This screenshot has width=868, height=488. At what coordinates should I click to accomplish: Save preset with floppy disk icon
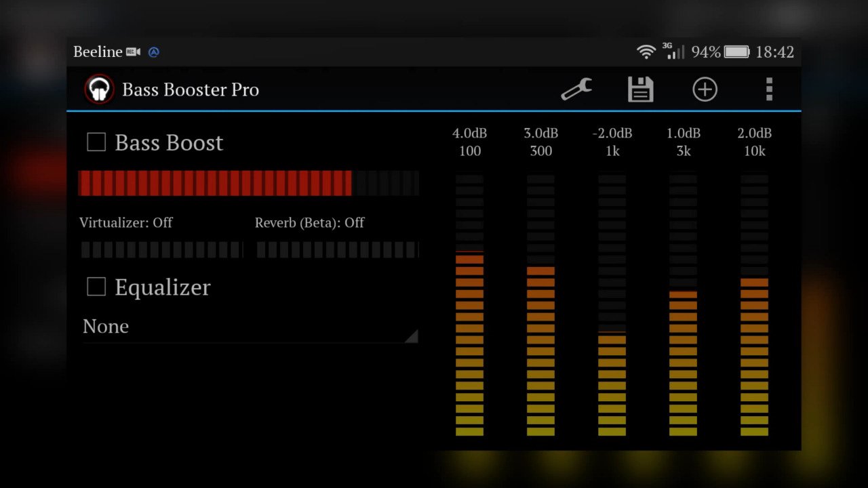tap(640, 89)
